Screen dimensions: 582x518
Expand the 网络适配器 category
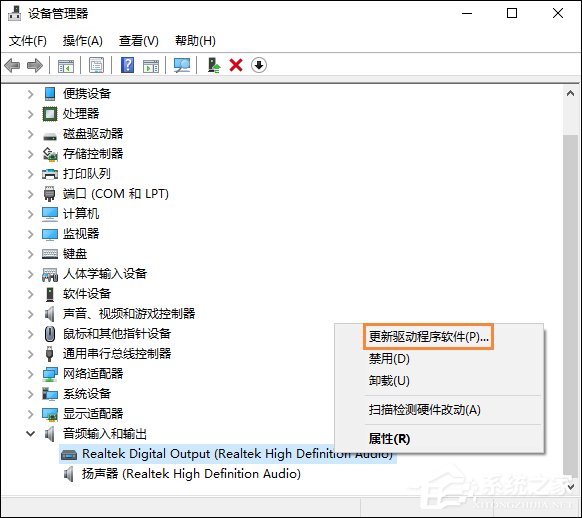point(30,374)
